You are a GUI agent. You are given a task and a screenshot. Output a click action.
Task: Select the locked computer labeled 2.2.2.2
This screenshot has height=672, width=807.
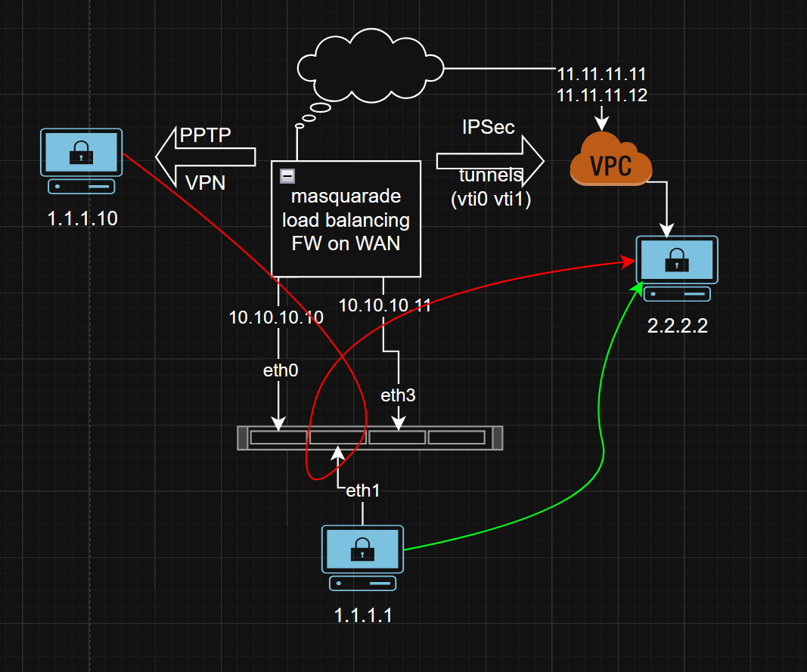(676, 269)
